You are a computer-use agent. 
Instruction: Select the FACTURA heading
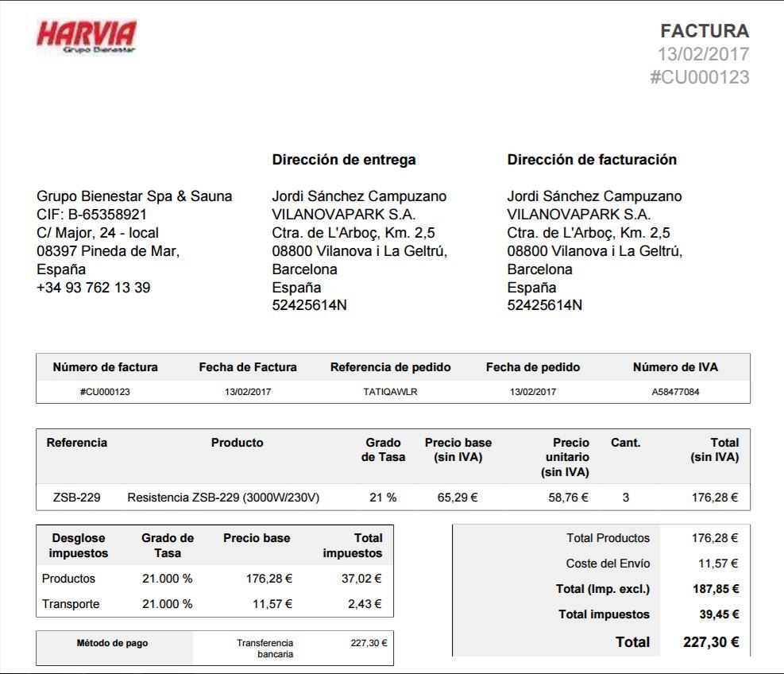point(705,31)
